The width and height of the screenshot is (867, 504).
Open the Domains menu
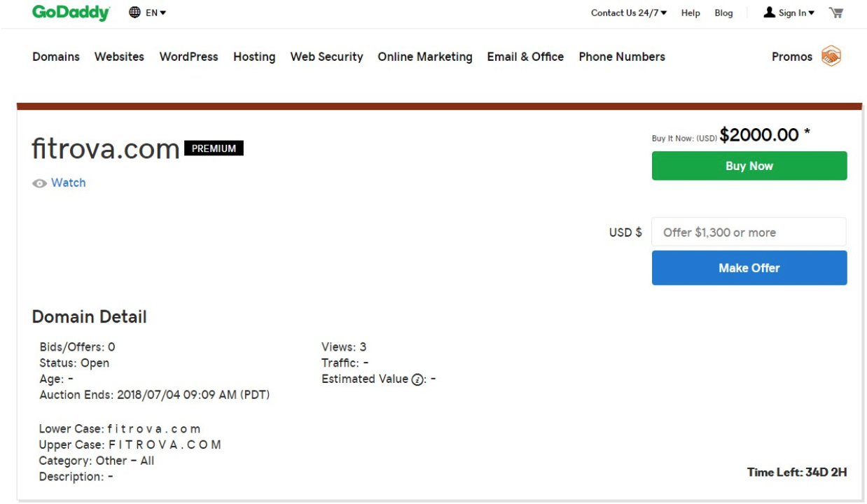(56, 57)
